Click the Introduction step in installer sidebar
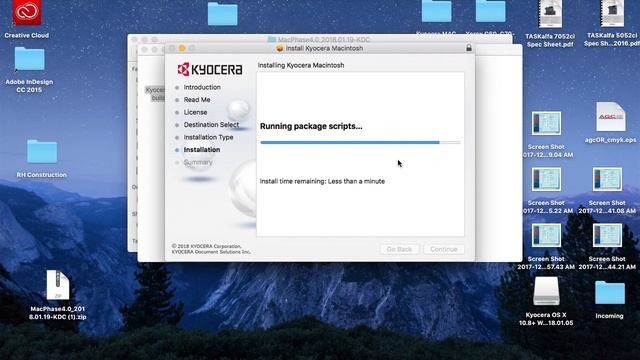Image resolution: width=640 pixels, height=360 pixels. coord(202,87)
